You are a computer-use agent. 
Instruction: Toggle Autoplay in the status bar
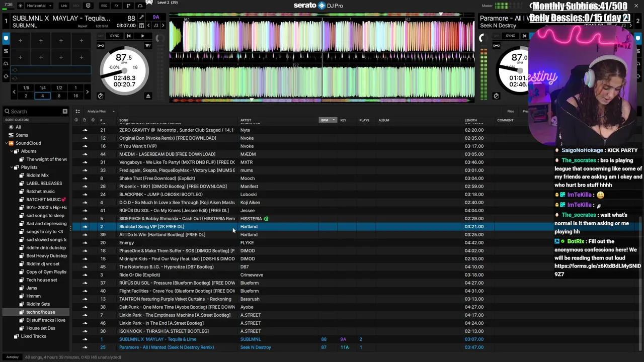(13, 357)
